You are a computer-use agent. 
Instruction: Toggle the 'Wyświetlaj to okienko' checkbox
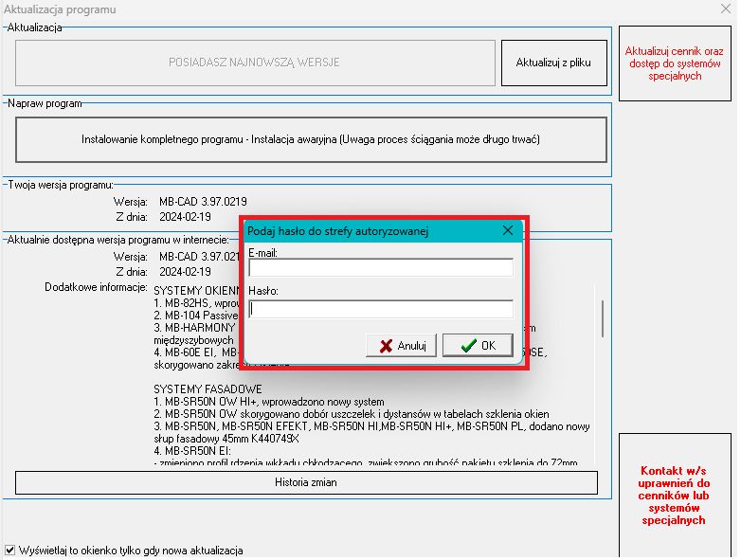[10, 551]
